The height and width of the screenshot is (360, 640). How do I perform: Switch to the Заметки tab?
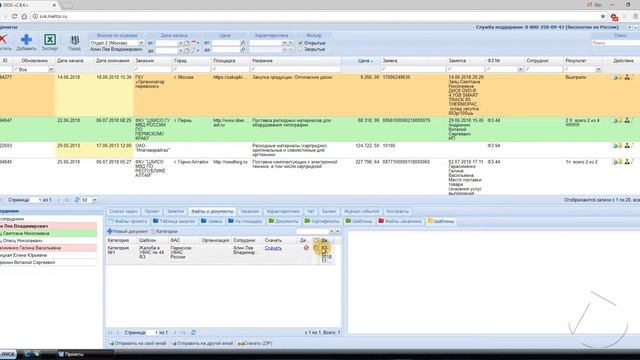(x=176, y=211)
